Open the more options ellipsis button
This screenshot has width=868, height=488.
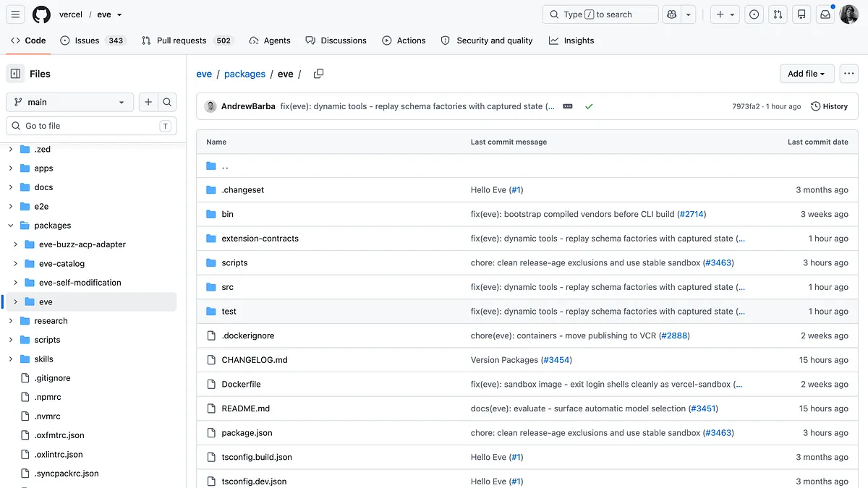(x=848, y=74)
